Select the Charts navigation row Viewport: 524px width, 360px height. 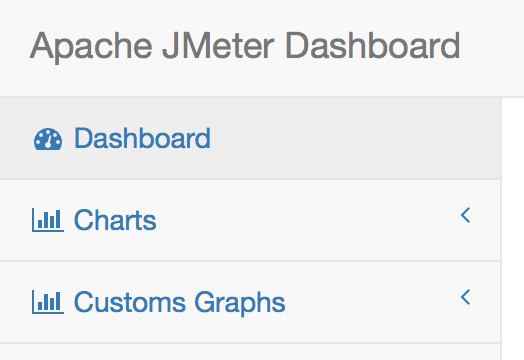point(250,220)
